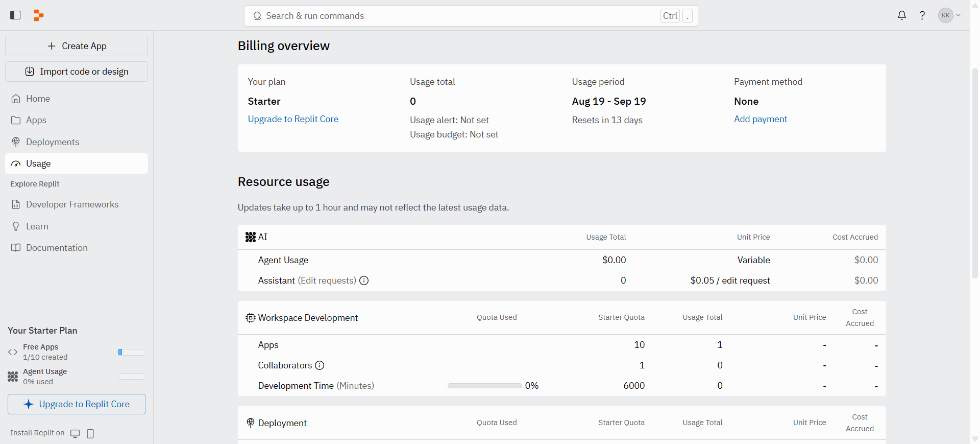Click the "Aug 19 - Sep 19" usage period
The width and height of the screenshot is (980, 444).
coord(609,101)
